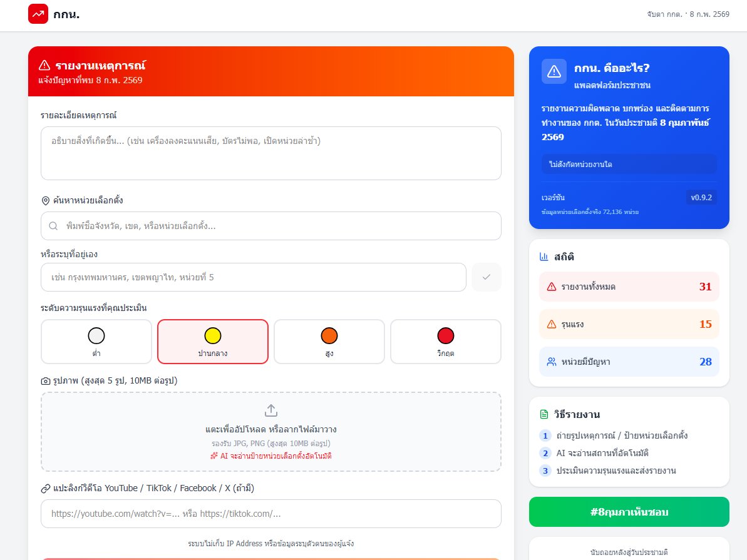
Task: Click the ไม่สังกัดหน่วยงานใด badge
Action: (629, 165)
